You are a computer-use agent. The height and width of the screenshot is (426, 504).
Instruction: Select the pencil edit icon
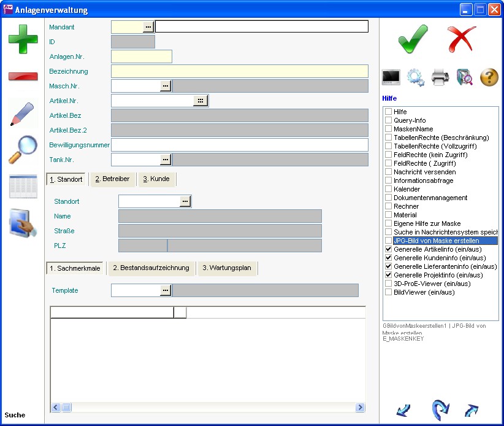pos(23,114)
